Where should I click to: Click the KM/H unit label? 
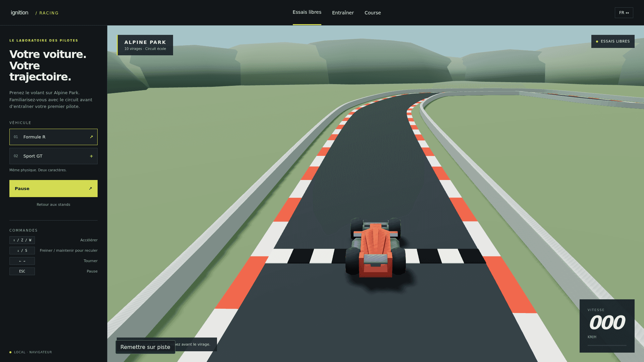point(592,337)
